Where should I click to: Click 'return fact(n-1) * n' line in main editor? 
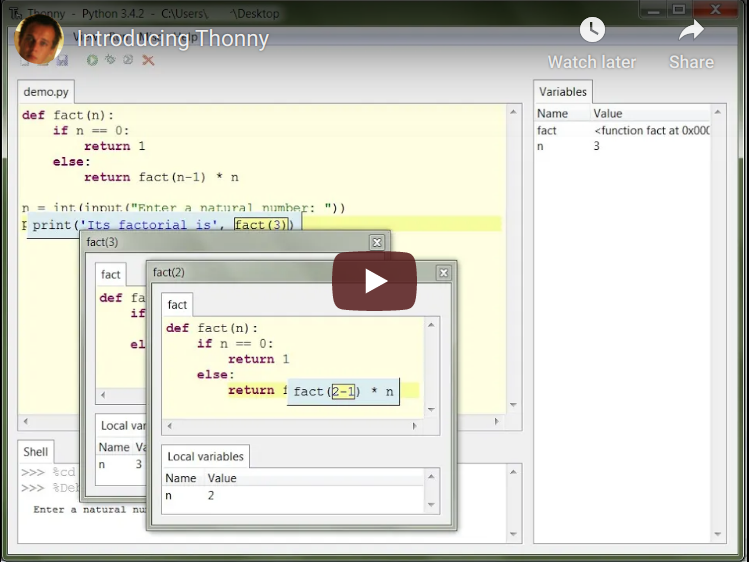(161, 177)
